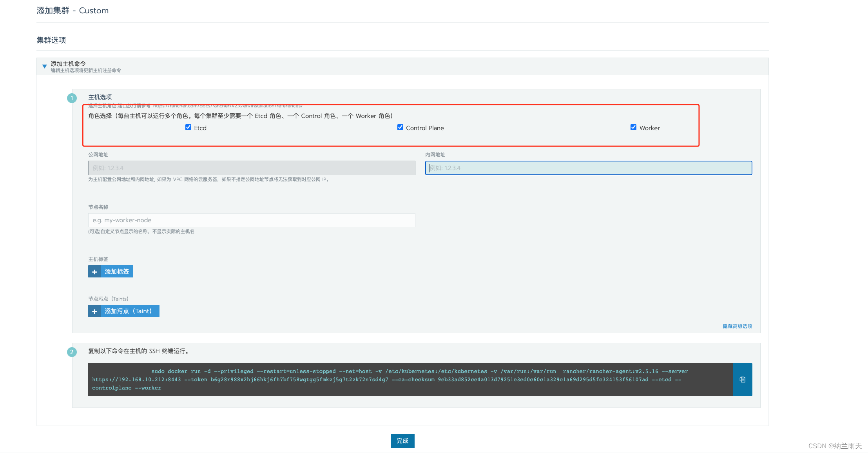This screenshot has width=868, height=453.
Task: Click the 集群选项 heading
Action: tap(51, 40)
